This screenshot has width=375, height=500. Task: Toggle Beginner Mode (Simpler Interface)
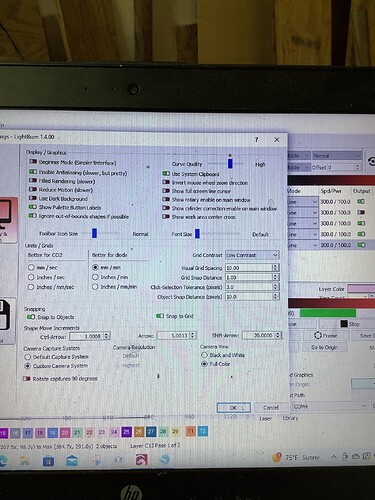33,162
